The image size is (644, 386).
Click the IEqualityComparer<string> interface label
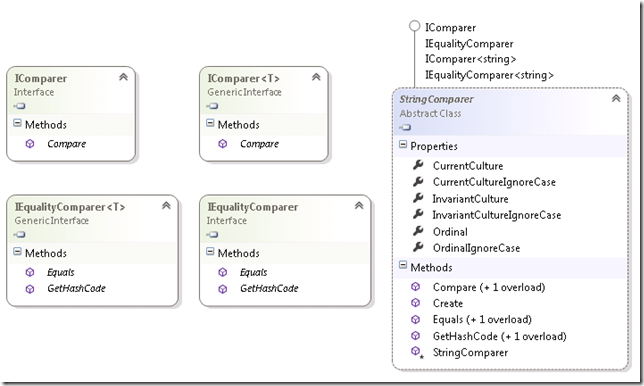(489, 75)
